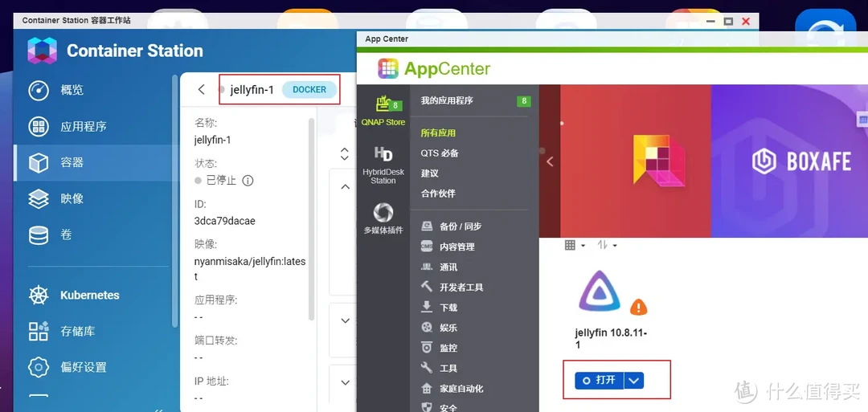This screenshot has width=868, height=412.
Task: Click the 通讯 category icon
Action: click(x=426, y=267)
